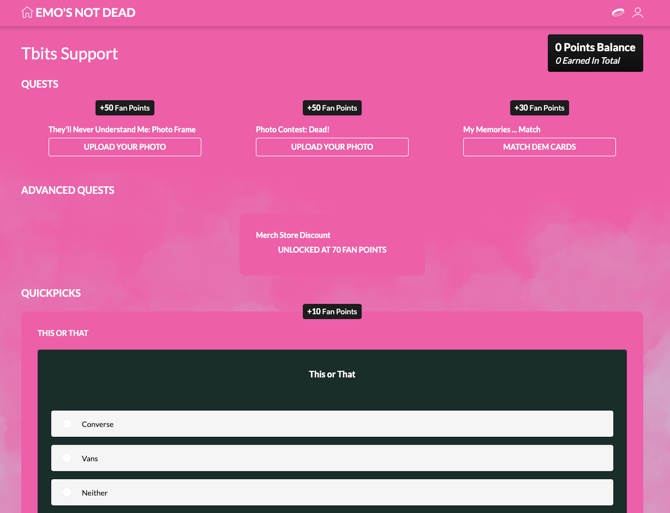Image resolution: width=670 pixels, height=513 pixels.
Task: Click the +30 Fan Points badge
Action: [x=539, y=108]
